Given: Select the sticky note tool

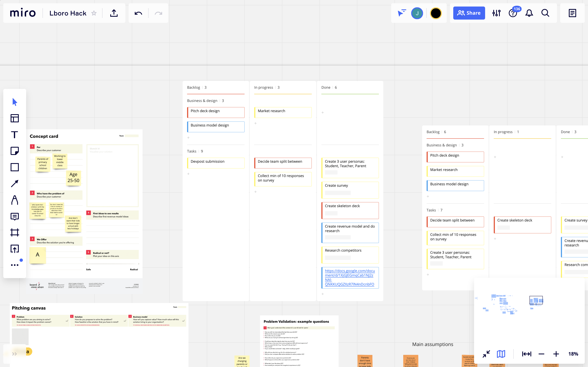Looking at the screenshot, I should coord(14,151).
